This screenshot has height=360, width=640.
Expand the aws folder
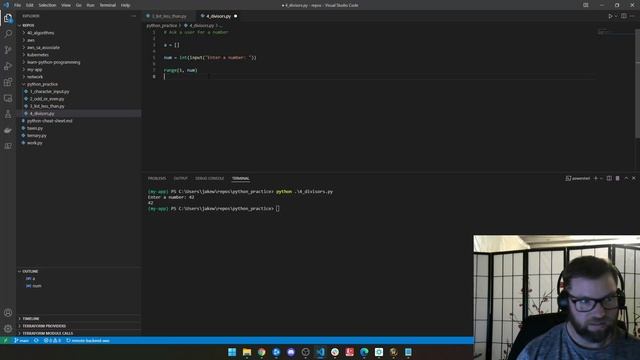[31, 40]
